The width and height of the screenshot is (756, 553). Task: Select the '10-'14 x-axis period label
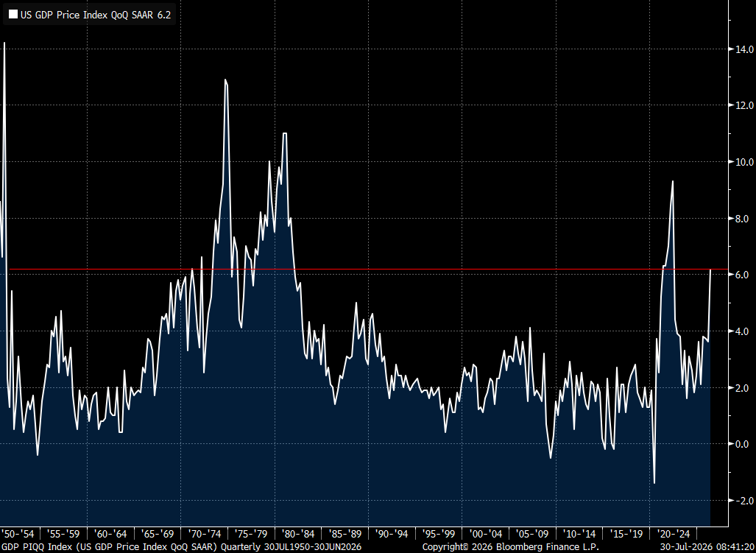coord(579,534)
